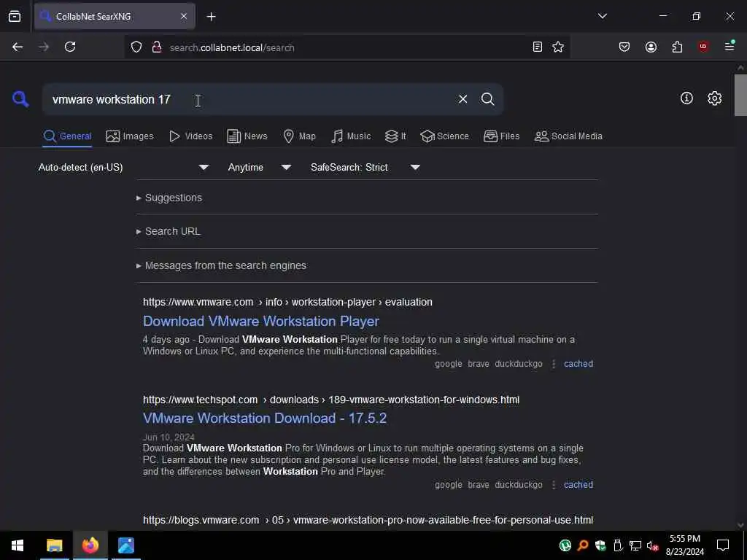Reload the page with the refresh icon

70,47
